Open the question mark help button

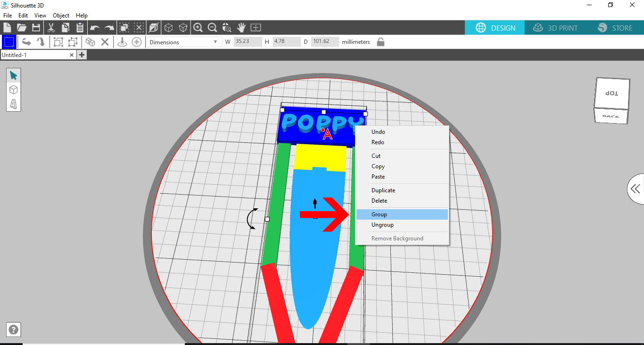[14, 330]
